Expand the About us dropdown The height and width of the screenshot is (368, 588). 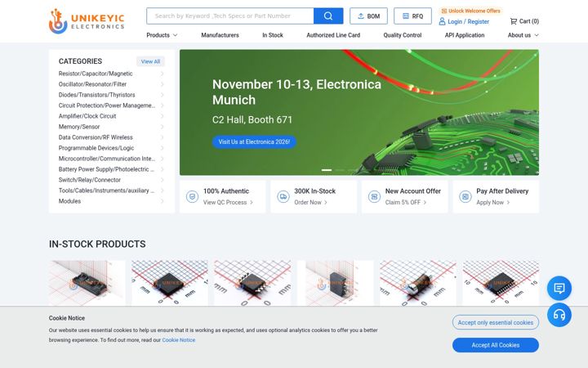point(523,35)
